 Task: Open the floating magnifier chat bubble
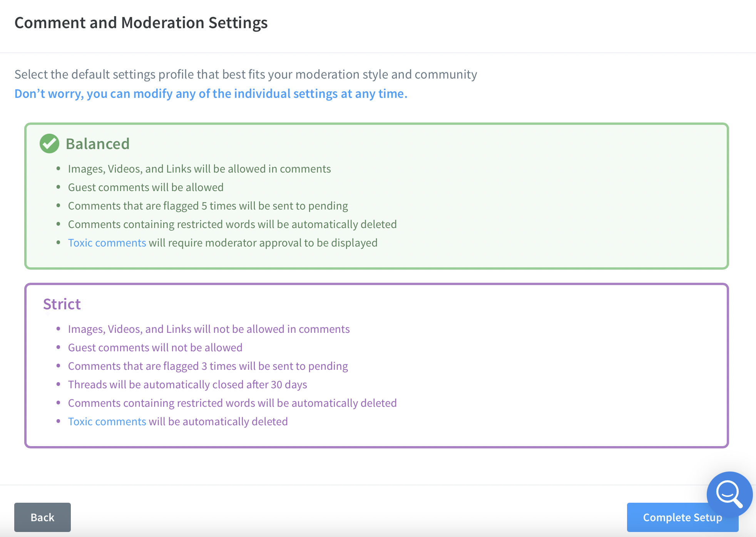tap(729, 494)
